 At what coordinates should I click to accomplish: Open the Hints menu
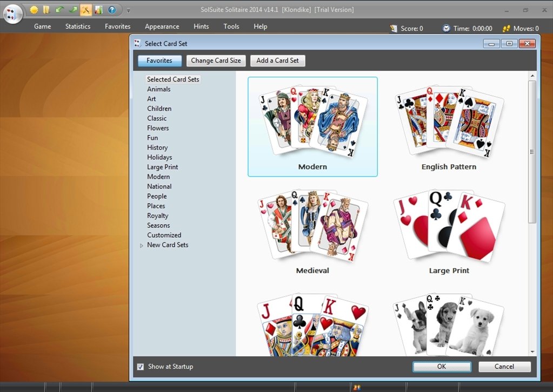coord(201,26)
